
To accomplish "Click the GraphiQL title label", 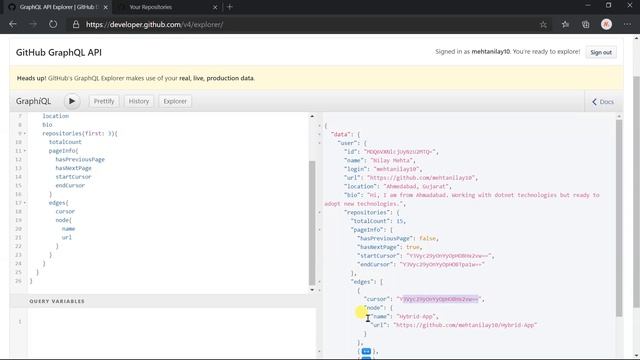I will pos(33,101).
